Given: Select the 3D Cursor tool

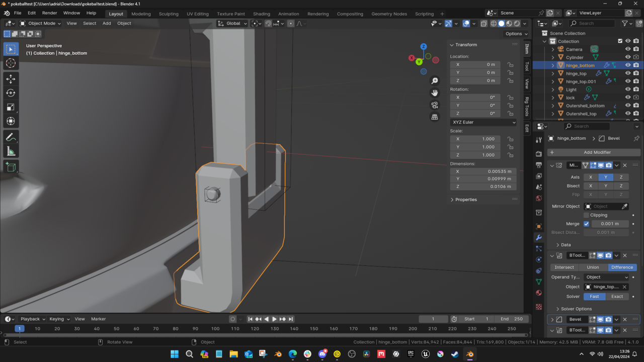Looking at the screenshot, I should (x=11, y=63).
